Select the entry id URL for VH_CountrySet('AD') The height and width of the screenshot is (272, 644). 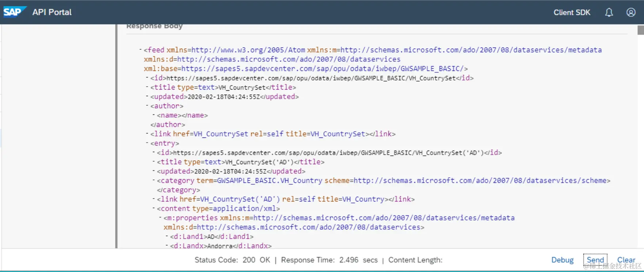(329, 152)
